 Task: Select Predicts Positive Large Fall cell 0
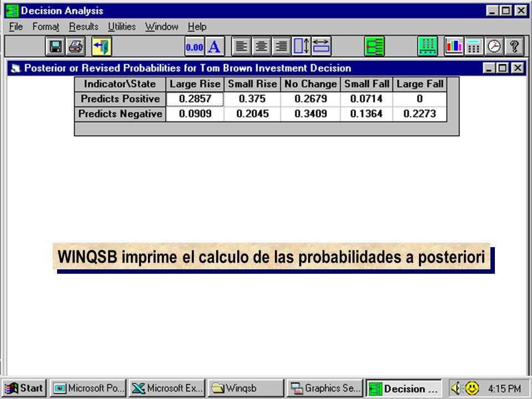420,99
